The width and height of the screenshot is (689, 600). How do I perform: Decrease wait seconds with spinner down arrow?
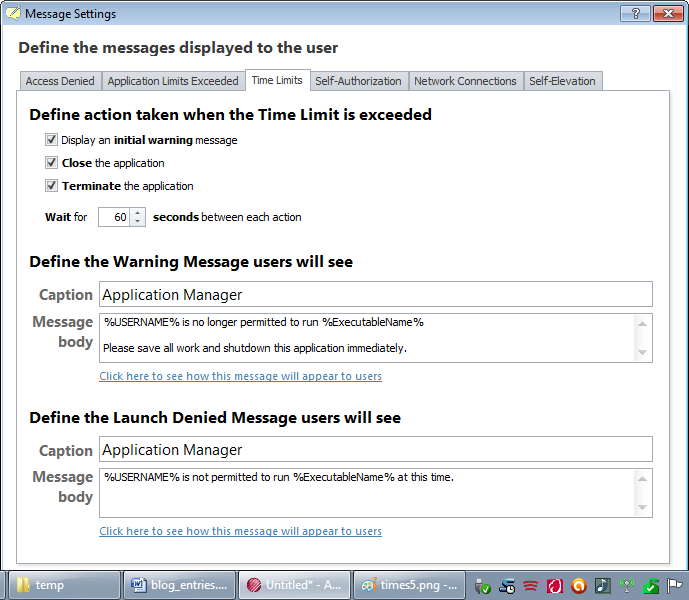click(x=138, y=222)
